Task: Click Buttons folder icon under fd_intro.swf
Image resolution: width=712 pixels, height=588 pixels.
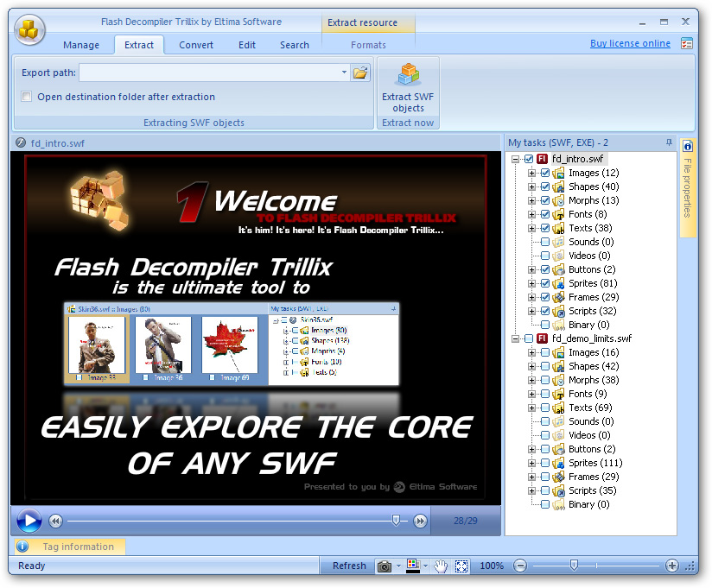Action: [558, 269]
